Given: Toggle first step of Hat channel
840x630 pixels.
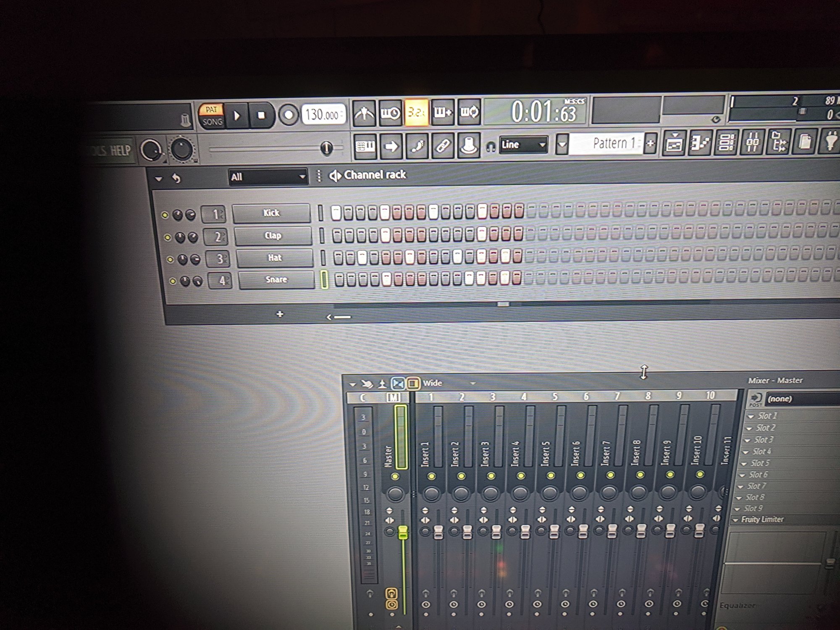Looking at the screenshot, I should (338, 257).
